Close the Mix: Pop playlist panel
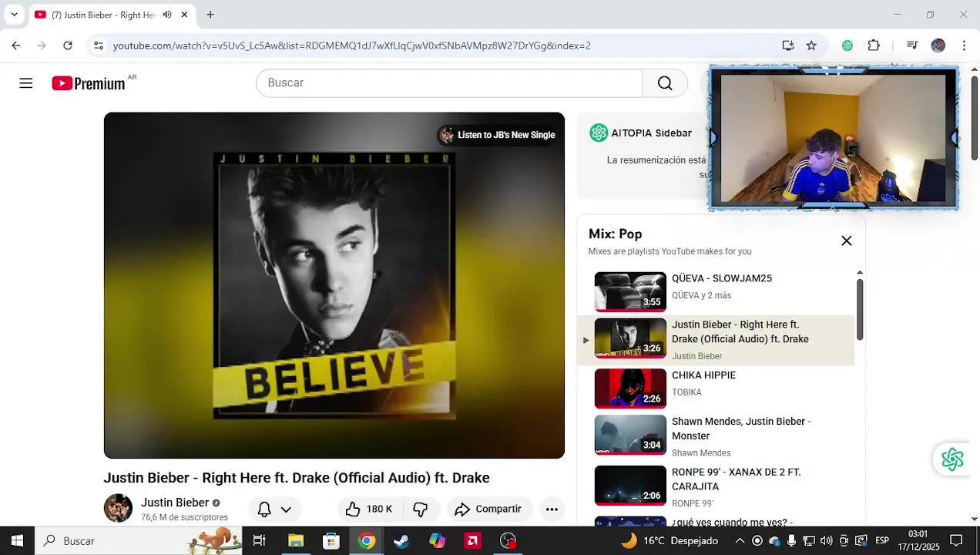 tap(846, 241)
